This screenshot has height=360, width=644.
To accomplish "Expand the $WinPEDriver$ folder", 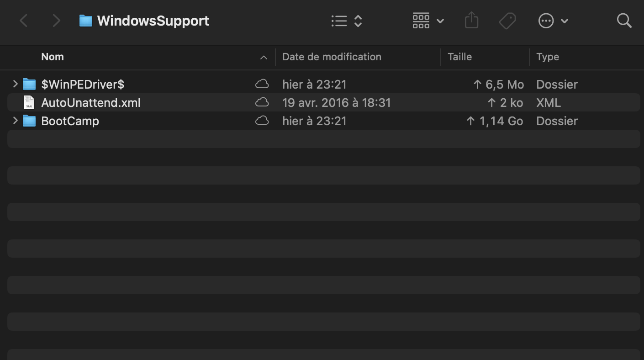I will [x=15, y=84].
